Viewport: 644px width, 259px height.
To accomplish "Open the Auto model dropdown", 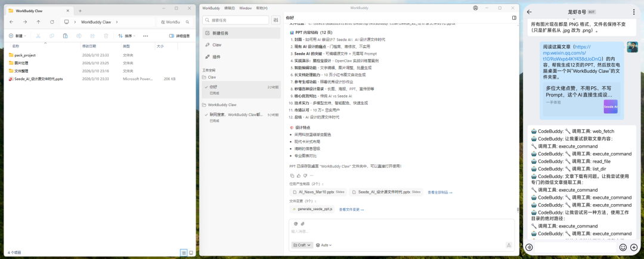I will click(x=324, y=245).
